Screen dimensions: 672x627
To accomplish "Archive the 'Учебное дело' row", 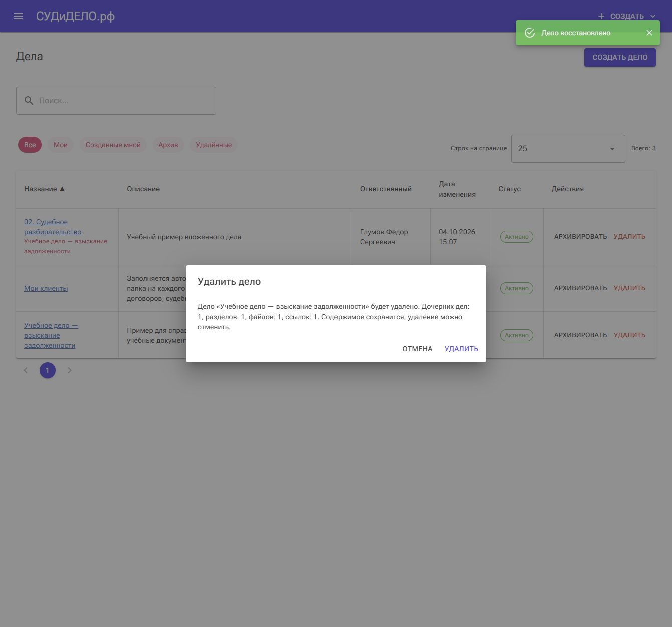I will (x=580, y=335).
